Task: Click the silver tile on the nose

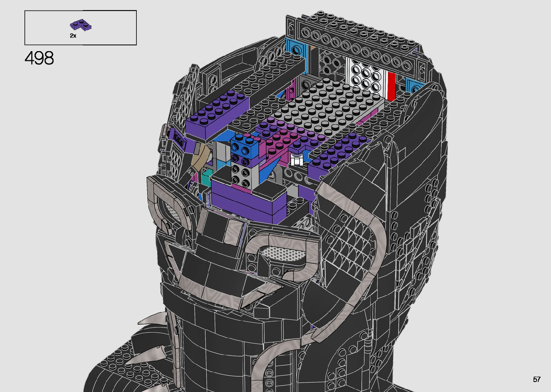Action: tap(231, 230)
